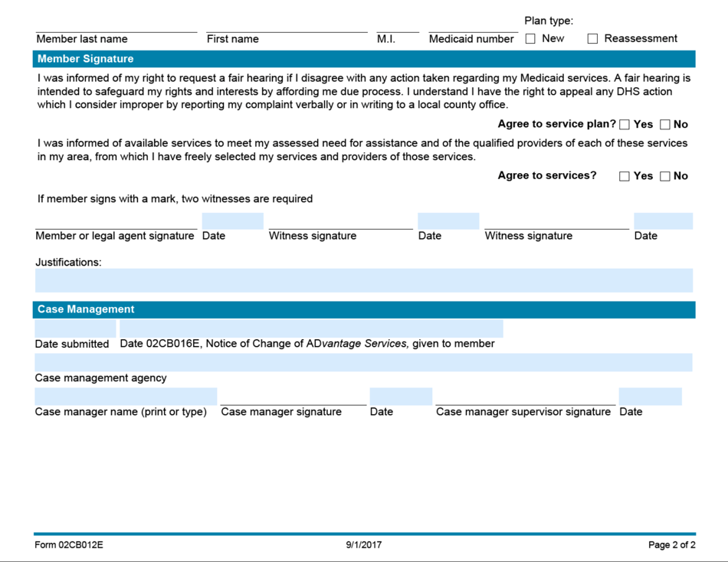
Task: Check No for Agree to services
Action: point(664,175)
